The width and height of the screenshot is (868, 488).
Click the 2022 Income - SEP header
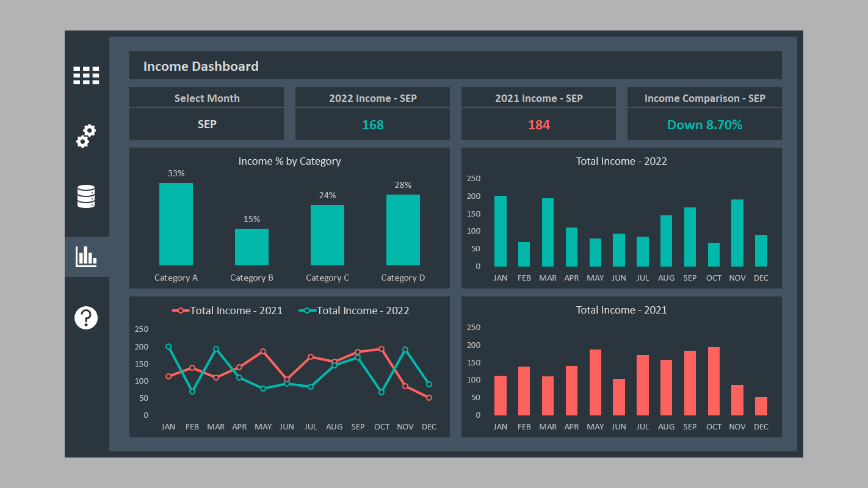pos(373,98)
